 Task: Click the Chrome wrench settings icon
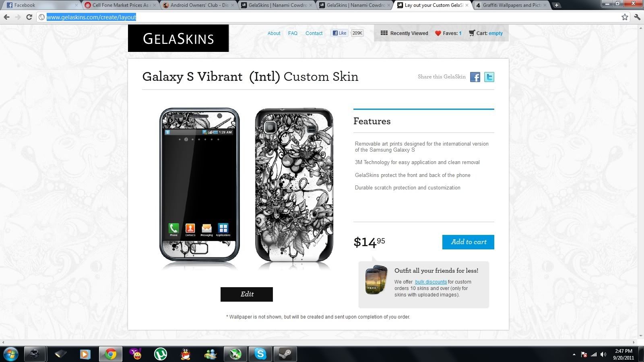tap(637, 17)
